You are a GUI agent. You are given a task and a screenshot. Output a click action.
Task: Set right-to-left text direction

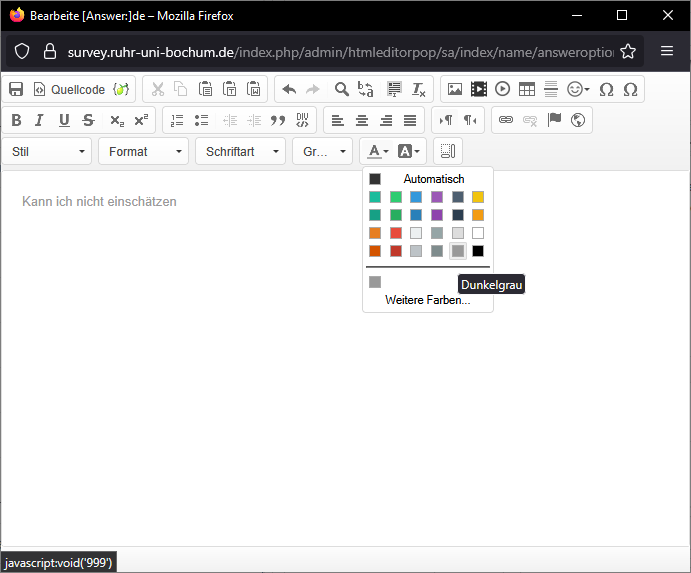click(470, 120)
